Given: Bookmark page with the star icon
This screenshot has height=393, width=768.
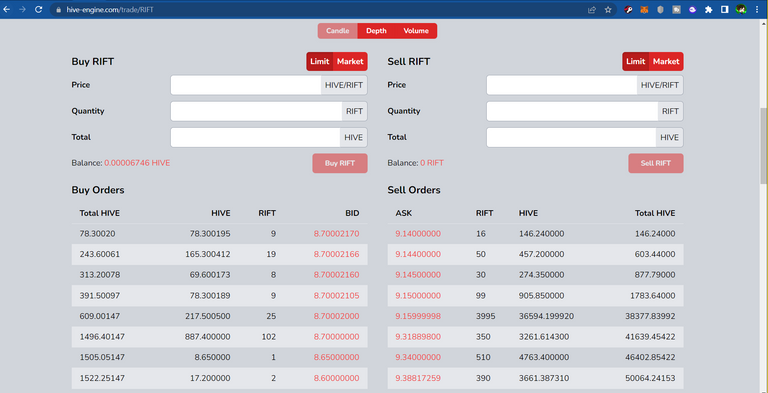Looking at the screenshot, I should point(608,9).
